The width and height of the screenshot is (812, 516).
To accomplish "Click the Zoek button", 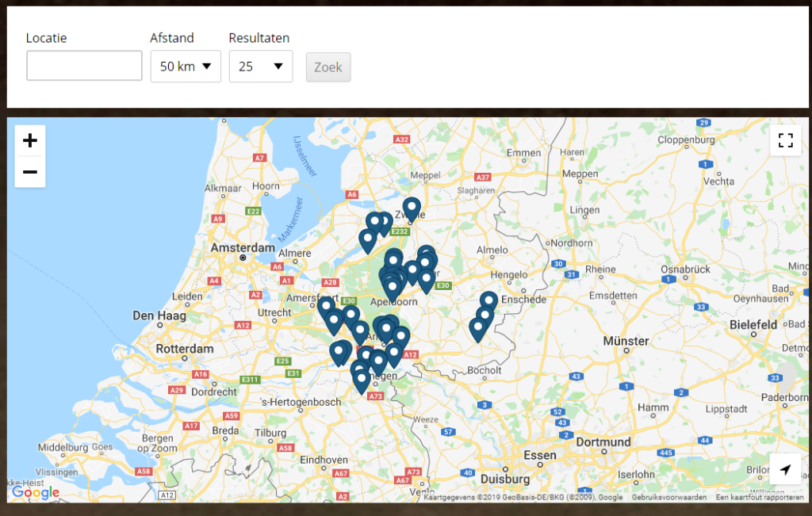I will coord(328,67).
